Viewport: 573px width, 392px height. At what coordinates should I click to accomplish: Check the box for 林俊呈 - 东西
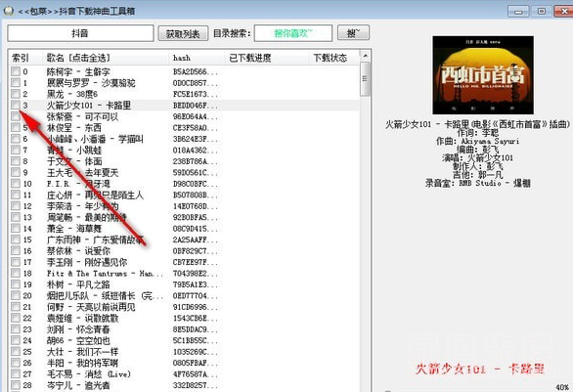(x=16, y=127)
